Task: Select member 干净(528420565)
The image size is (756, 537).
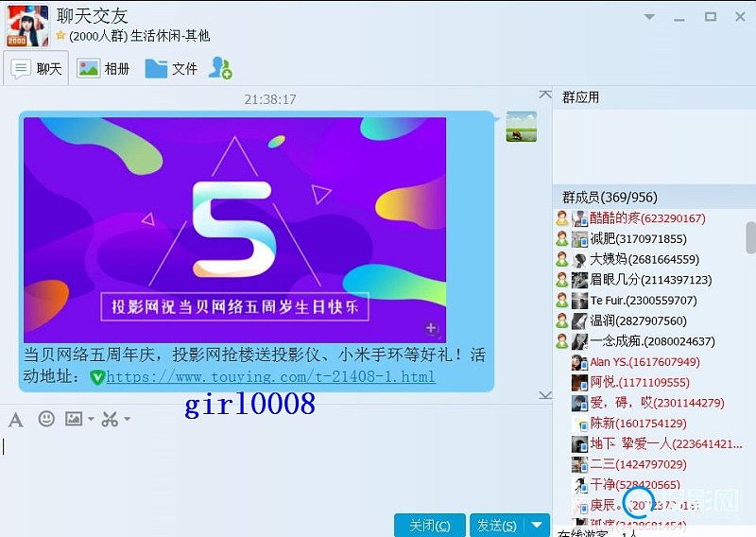Action: [635, 484]
